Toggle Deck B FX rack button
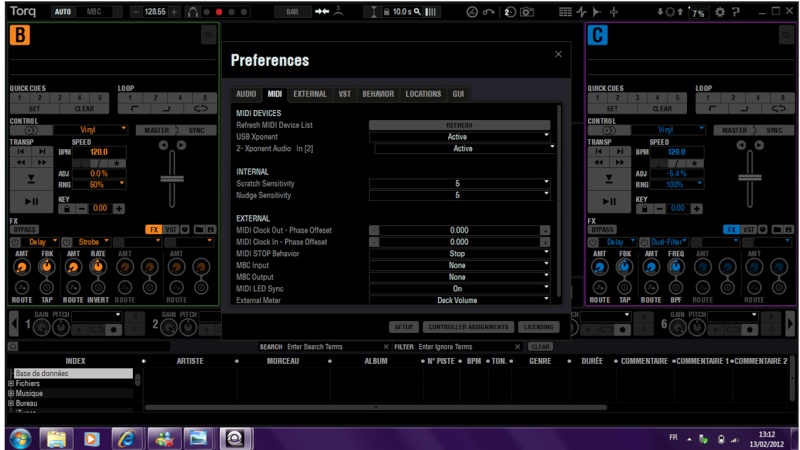Screen dimensions: 800x450 point(154,230)
